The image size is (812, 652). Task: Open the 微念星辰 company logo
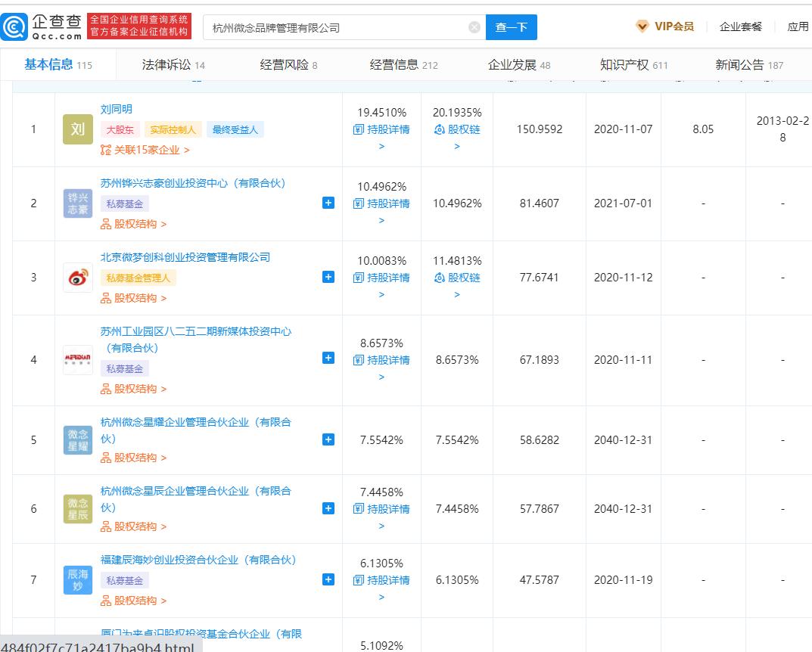pyautogui.click(x=78, y=508)
